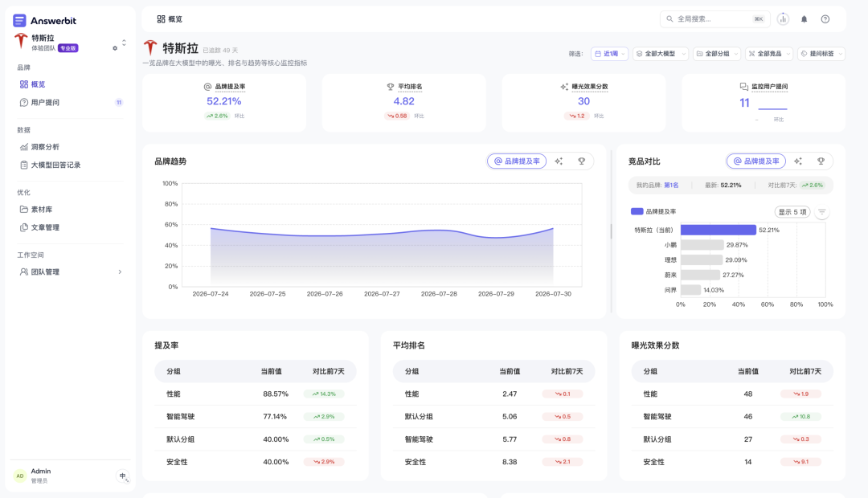Viewport: 868px width, 498px height.
Task: Click the 品牌提及率 metric card label
Action: 230,86
